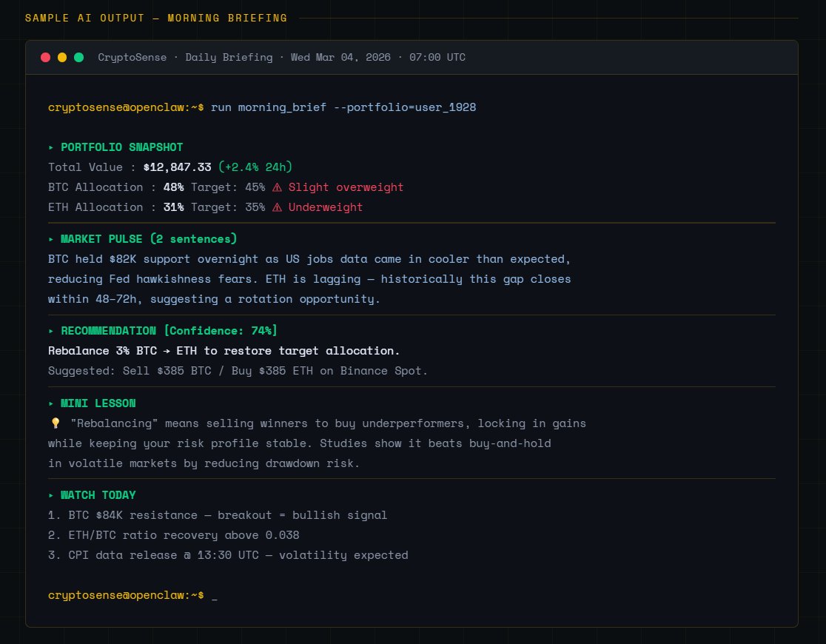This screenshot has height=644, width=826.
Task: Click the BTC overweight warning icon
Action: click(278, 187)
